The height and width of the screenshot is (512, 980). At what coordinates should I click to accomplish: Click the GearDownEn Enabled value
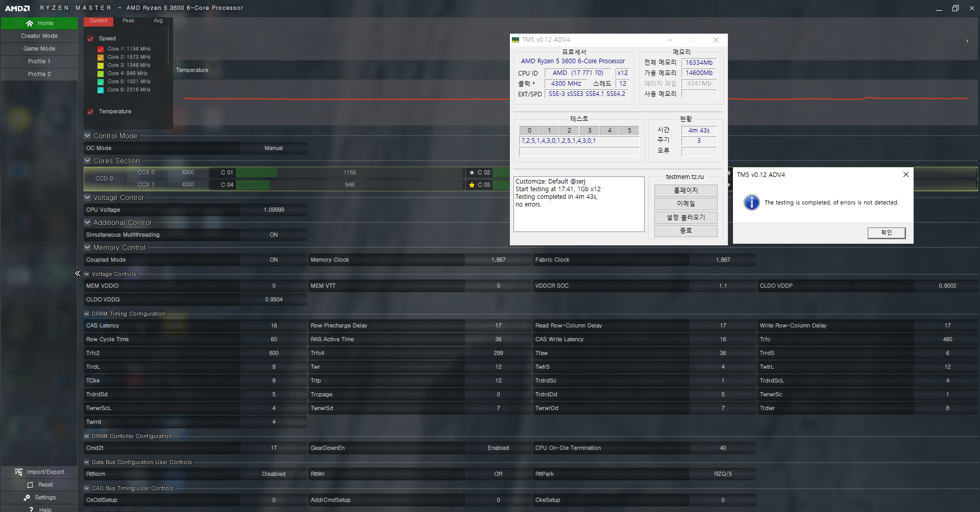498,448
